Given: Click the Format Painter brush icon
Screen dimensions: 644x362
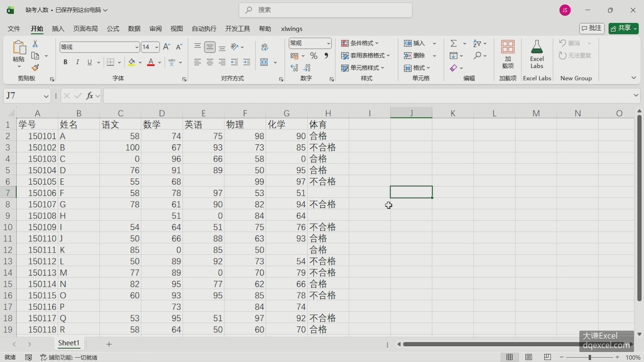Looking at the screenshot, I should 35,67.
